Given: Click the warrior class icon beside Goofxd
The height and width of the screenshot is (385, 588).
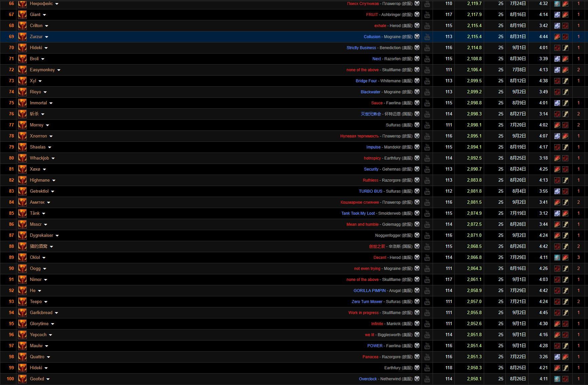Looking at the screenshot, I should tap(22, 379).
